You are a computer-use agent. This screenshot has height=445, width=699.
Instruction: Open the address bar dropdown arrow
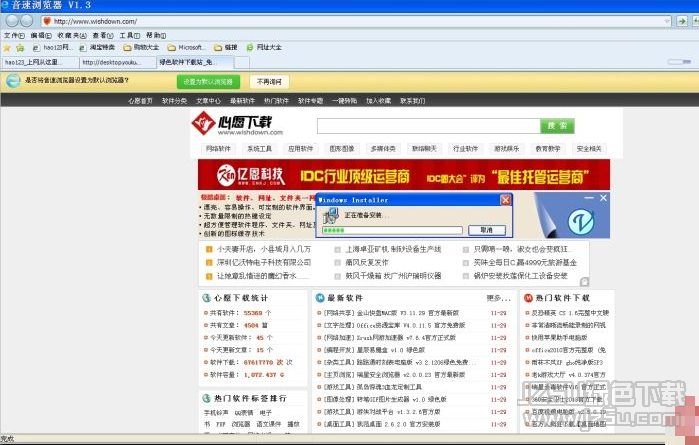coord(667,21)
